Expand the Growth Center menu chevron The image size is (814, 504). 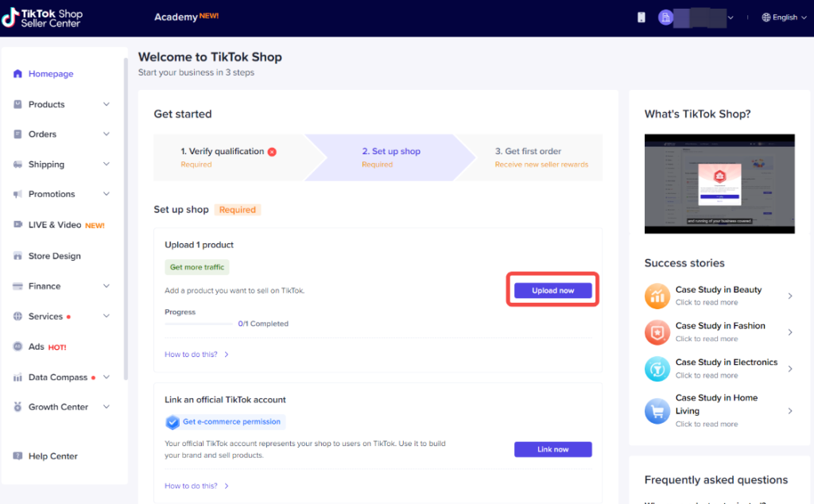point(107,407)
